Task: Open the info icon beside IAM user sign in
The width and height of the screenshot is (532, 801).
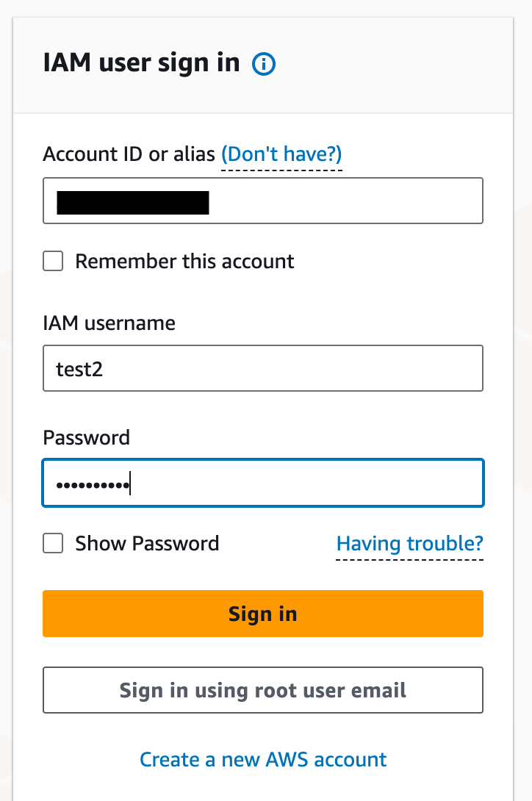Action: click(264, 65)
